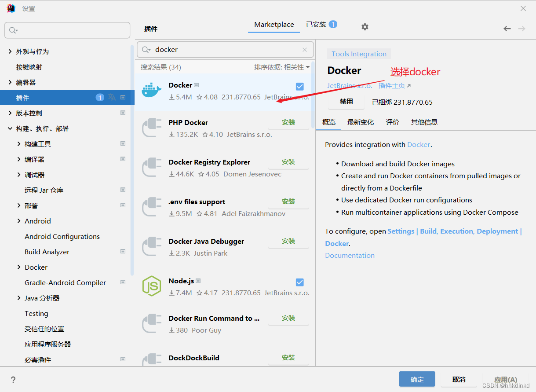Clear the docker search with X icon
The image size is (536, 392).
click(305, 50)
